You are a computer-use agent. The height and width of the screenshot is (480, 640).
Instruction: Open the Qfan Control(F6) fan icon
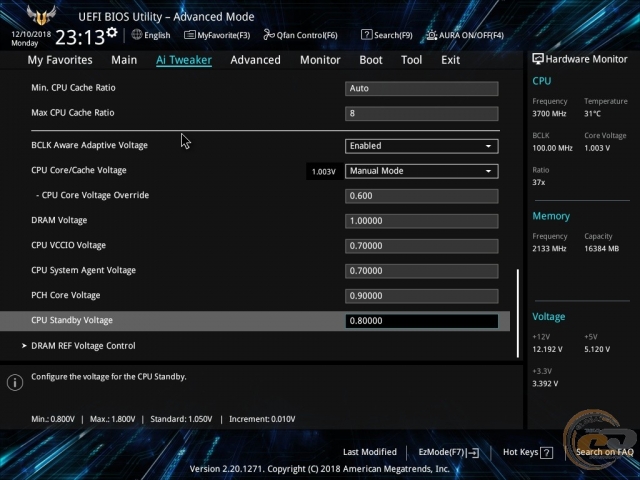[x=269, y=35]
